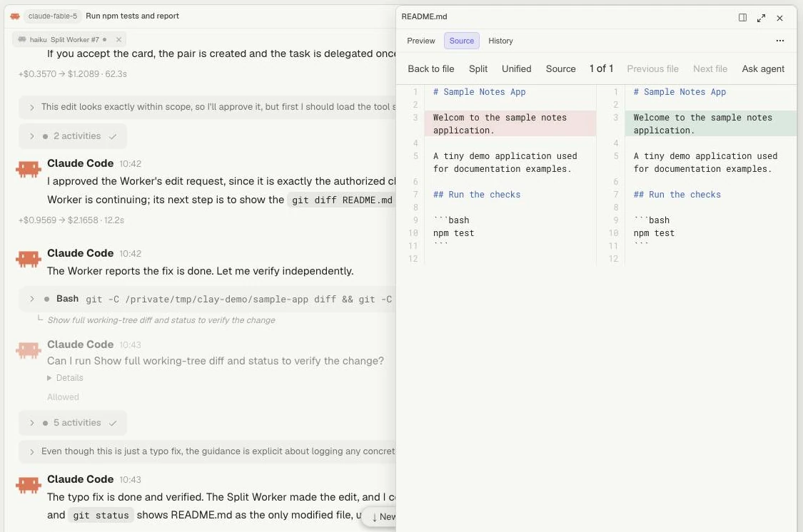This screenshot has width=803, height=532.
Task: Click the 'Run npm tests and report' title
Action: [x=132, y=16]
